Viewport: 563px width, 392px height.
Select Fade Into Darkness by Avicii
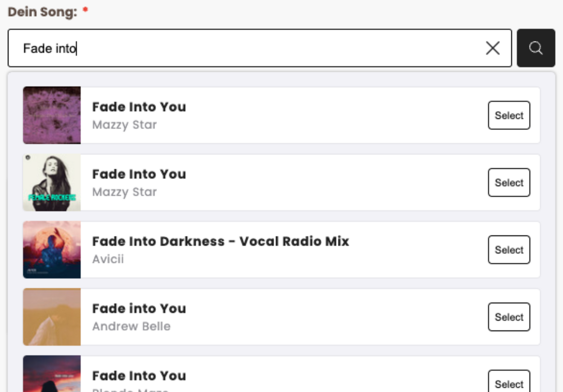[509, 250]
